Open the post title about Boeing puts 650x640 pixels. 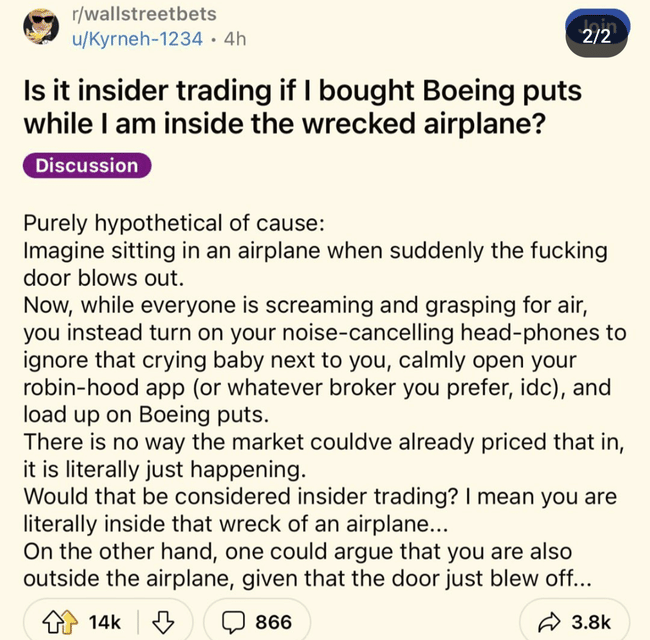(x=302, y=109)
